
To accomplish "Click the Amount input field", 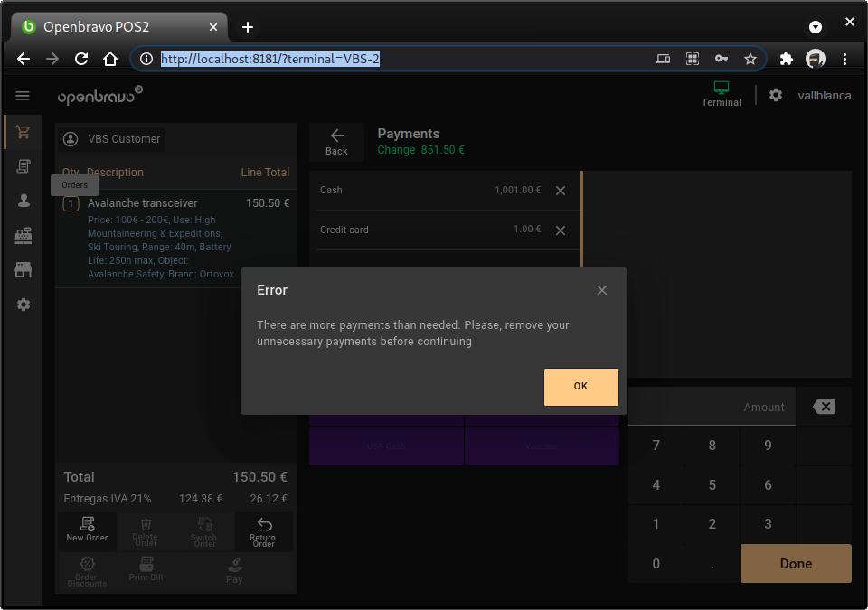I will point(712,407).
